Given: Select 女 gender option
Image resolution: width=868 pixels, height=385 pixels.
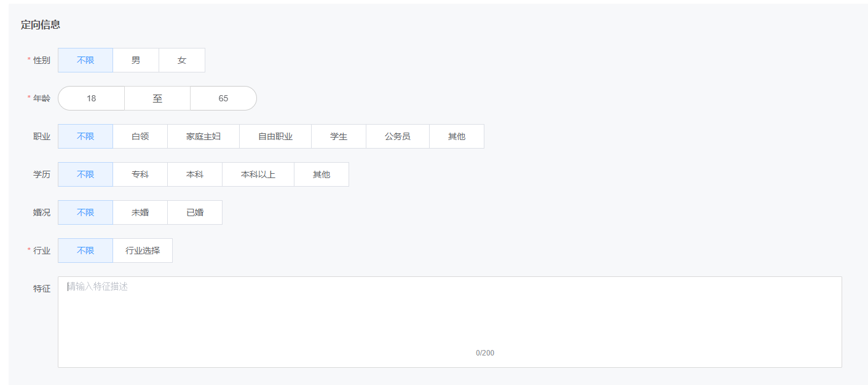Looking at the screenshot, I should click(x=182, y=60).
